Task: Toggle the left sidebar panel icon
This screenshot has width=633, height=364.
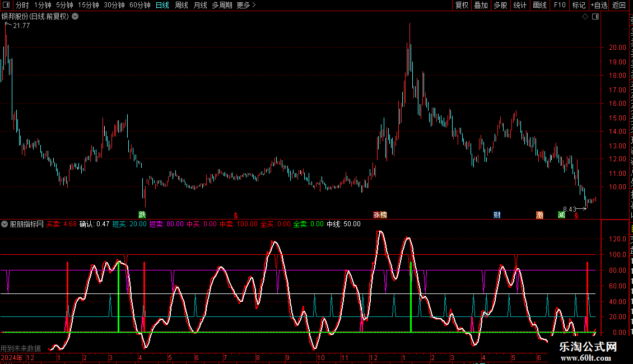Action: tap(6, 5)
